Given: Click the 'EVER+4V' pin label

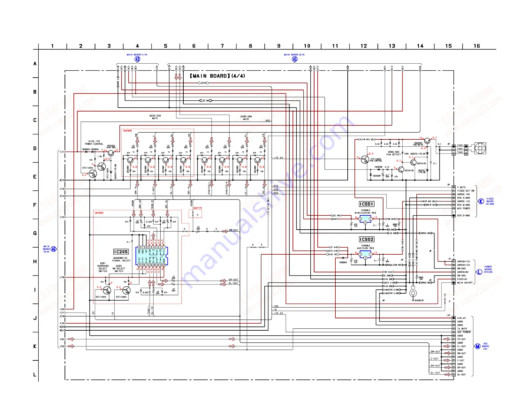Looking at the screenshot, I should (462, 279).
